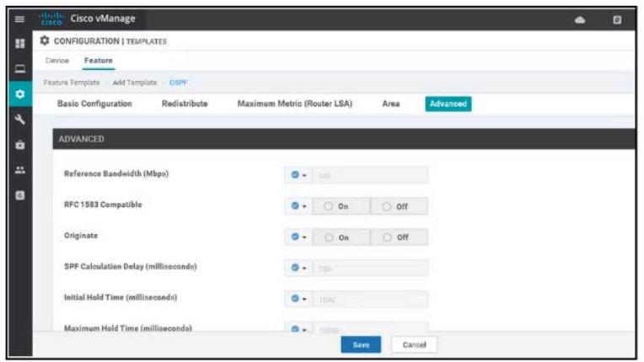The width and height of the screenshot is (644, 362).
Task: Select Off for RFC 1583 Compatible
Action: coord(400,206)
